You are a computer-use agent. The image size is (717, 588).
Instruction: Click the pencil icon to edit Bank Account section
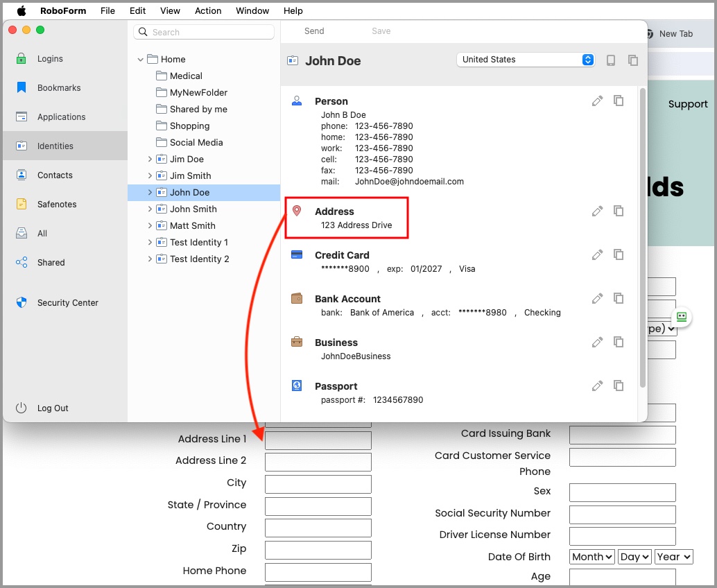point(597,299)
